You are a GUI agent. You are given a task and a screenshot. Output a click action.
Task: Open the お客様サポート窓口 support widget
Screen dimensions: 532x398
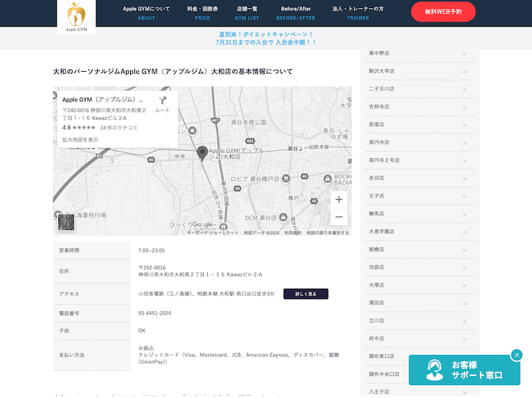[464, 370]
